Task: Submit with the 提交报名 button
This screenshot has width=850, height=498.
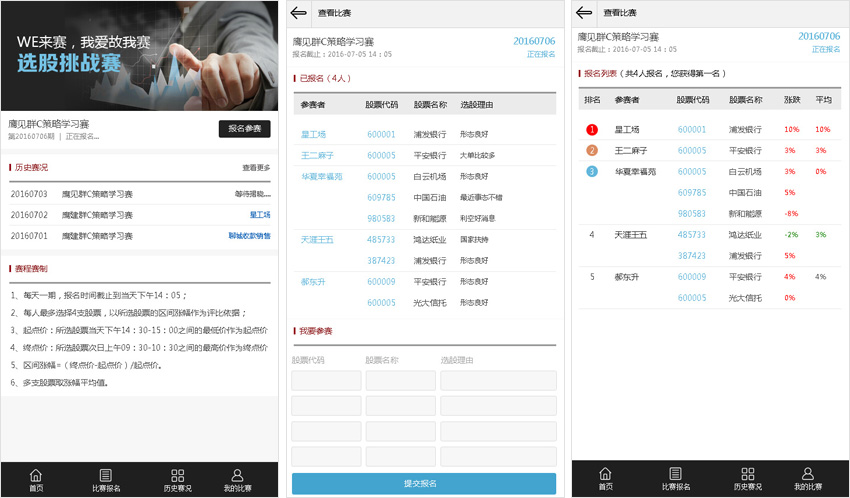Action: [x=423, y=483]
